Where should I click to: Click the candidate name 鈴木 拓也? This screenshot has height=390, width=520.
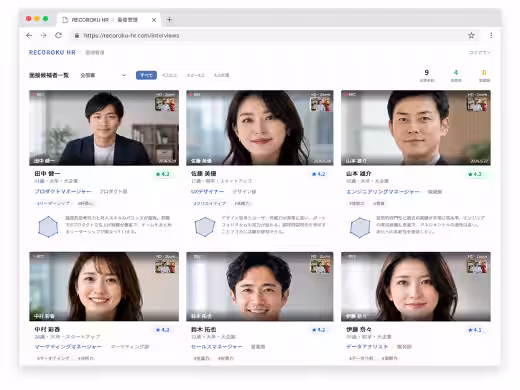204,329
